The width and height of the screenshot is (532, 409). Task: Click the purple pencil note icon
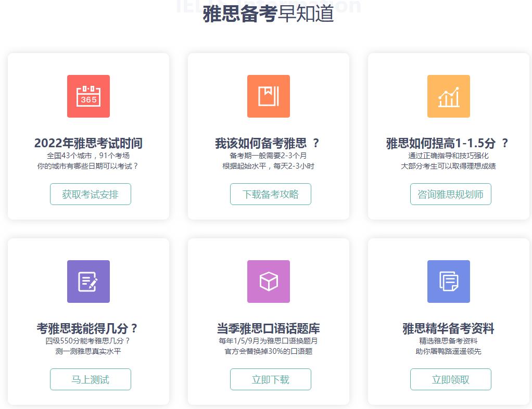[x=88, y=282]
